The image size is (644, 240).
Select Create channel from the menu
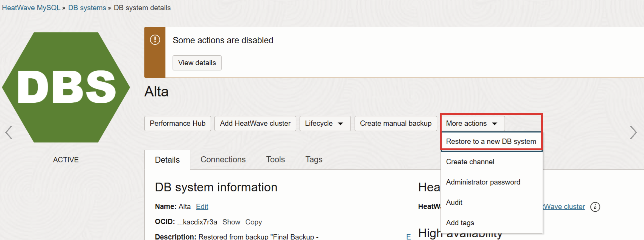(470, 162)
